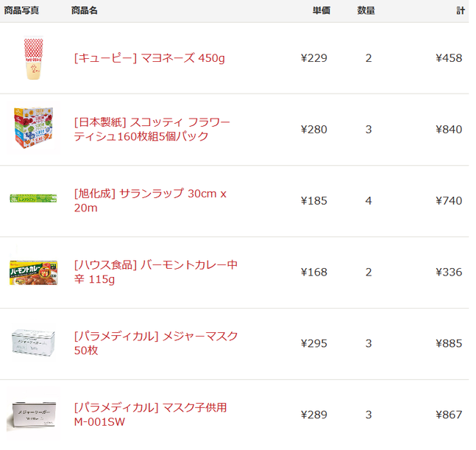Open the kids mask M-001SW product photo
476x450 pixels.
(x=33, y=414)
